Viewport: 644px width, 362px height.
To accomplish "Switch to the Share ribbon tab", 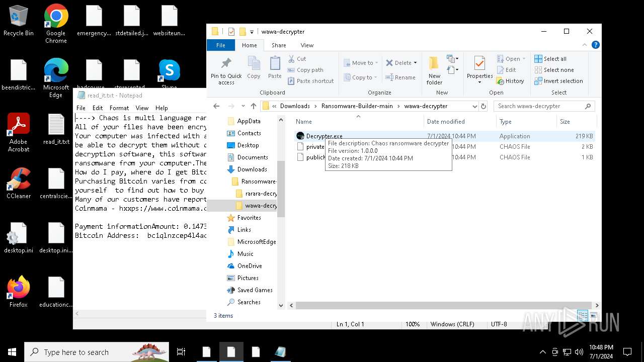I will [x=279, y=45].
